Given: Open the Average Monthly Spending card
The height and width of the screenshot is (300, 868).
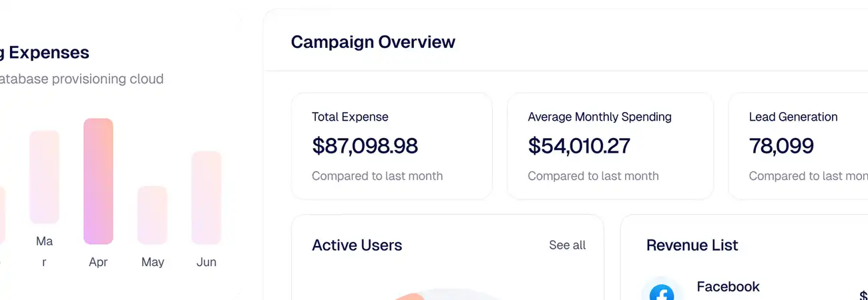Looking at the screenshot, I should click(x=610, y=146).
